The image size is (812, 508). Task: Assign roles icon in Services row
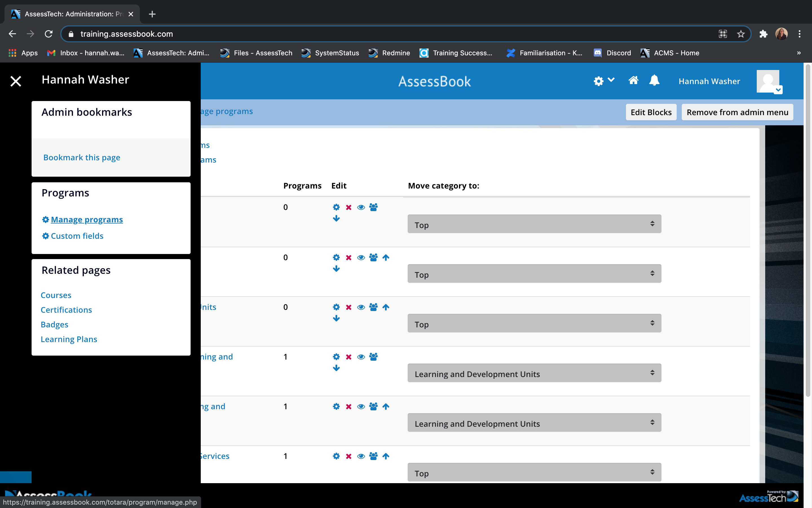[374, 456]
